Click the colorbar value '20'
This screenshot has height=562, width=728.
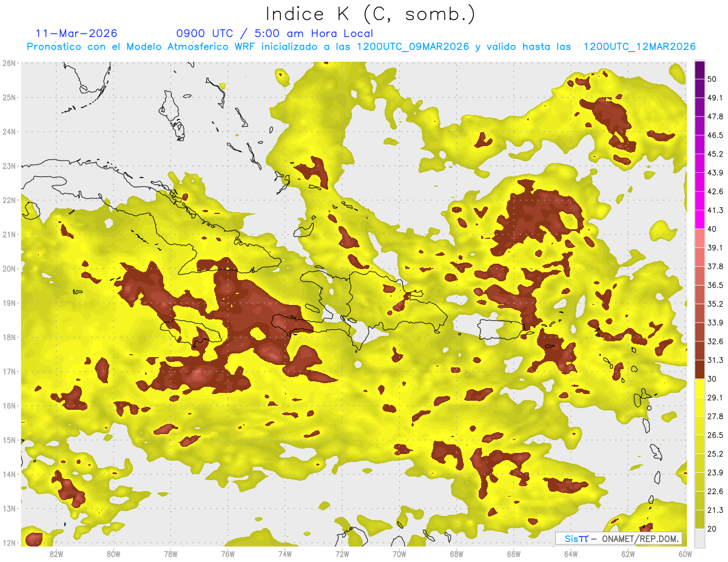tap(712, 529)
